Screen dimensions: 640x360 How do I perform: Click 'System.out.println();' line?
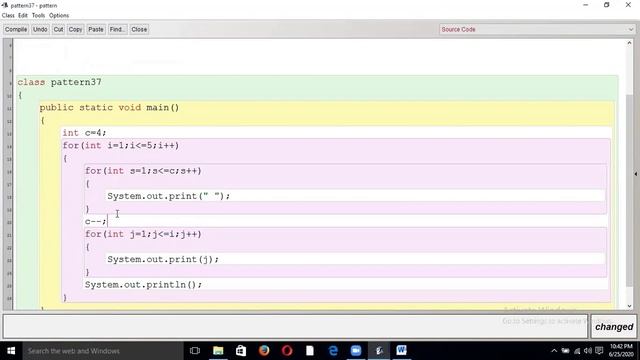[x=143, y=284]
